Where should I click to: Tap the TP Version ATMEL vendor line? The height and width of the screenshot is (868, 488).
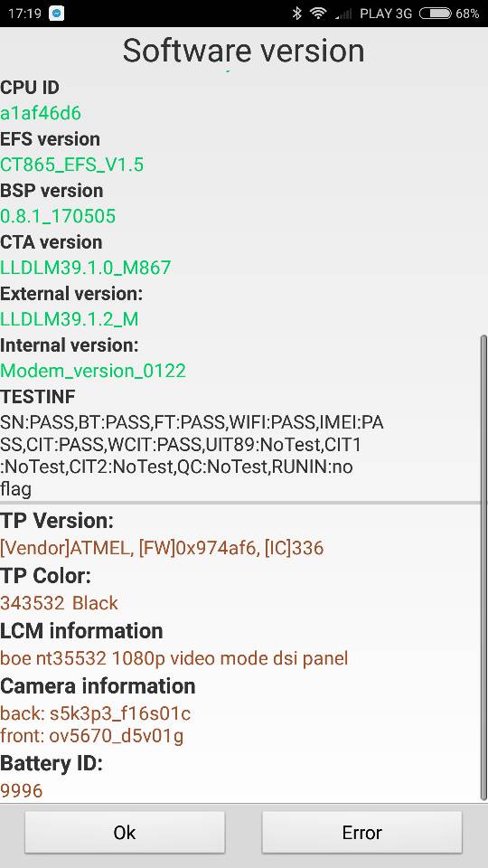pyautogui.click(x=162, y=548)
